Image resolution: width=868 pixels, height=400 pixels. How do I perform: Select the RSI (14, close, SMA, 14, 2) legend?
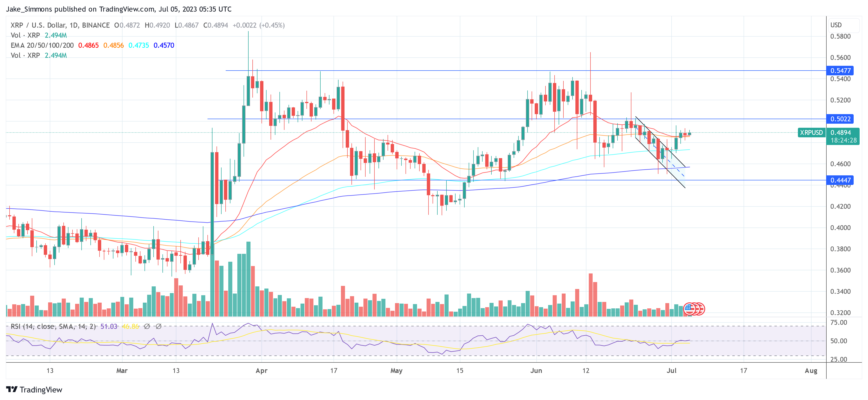tap(53, 326)
